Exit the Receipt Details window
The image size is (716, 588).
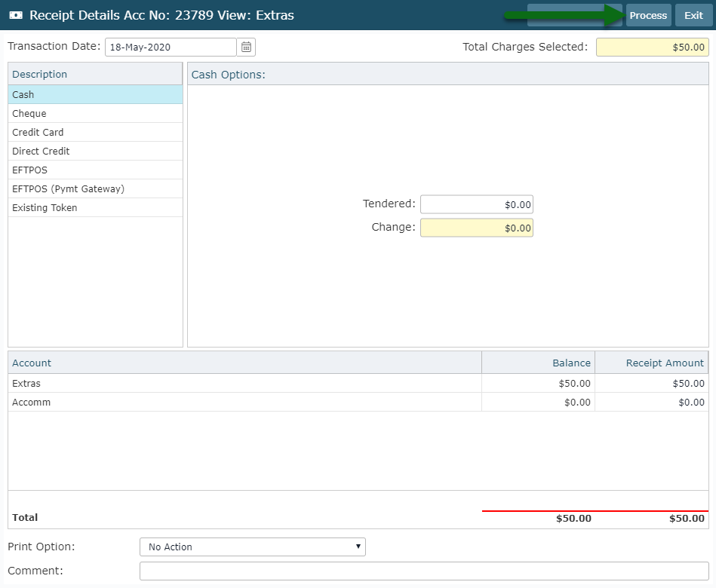pos(693,15)
